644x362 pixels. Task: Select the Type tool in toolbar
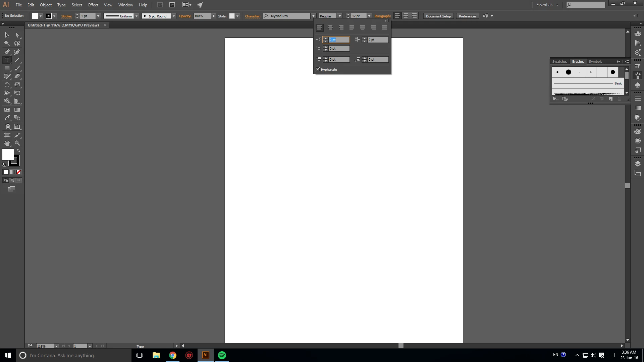coord(7,60)
